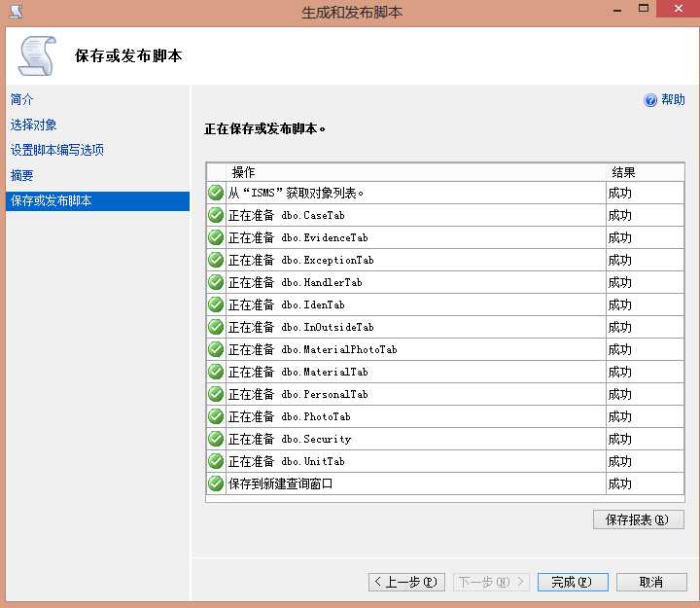Select the row 正在准备 dbo.InOutsideTab
700x608 pixels.
[x=445, y=327]
